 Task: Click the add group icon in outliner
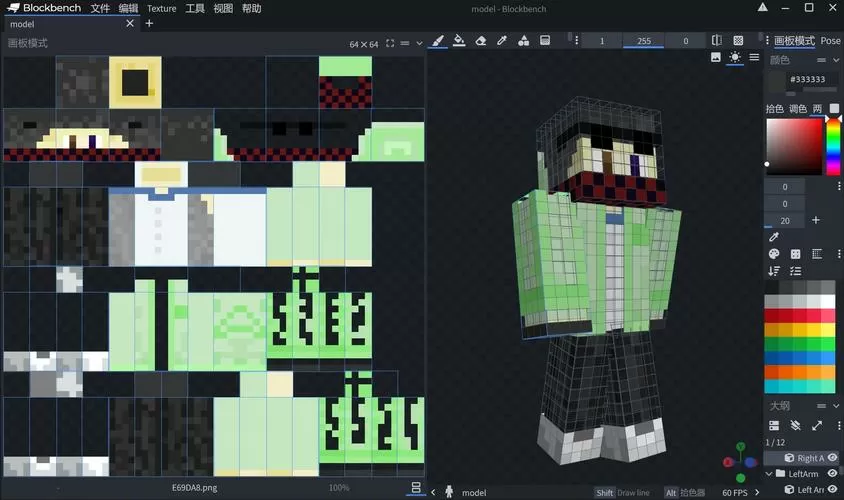774,426
